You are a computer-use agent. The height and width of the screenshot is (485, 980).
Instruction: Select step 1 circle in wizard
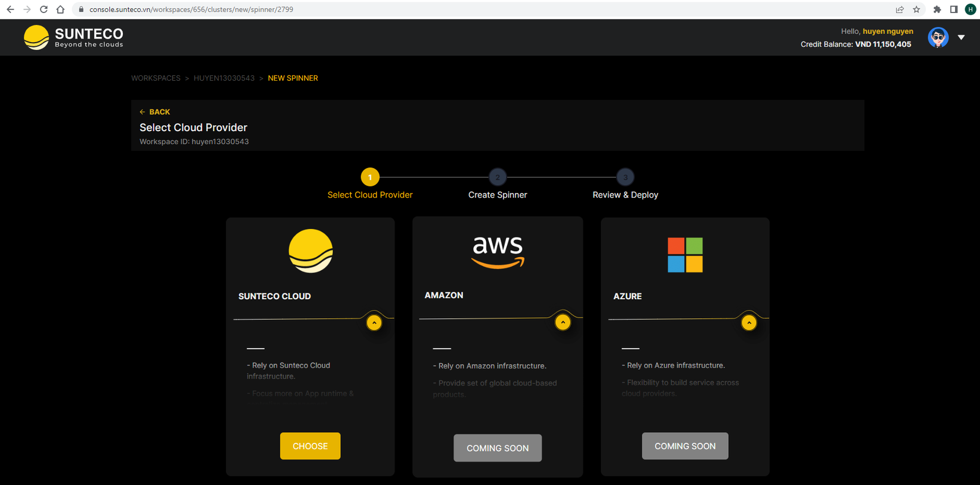click(370, 177)
